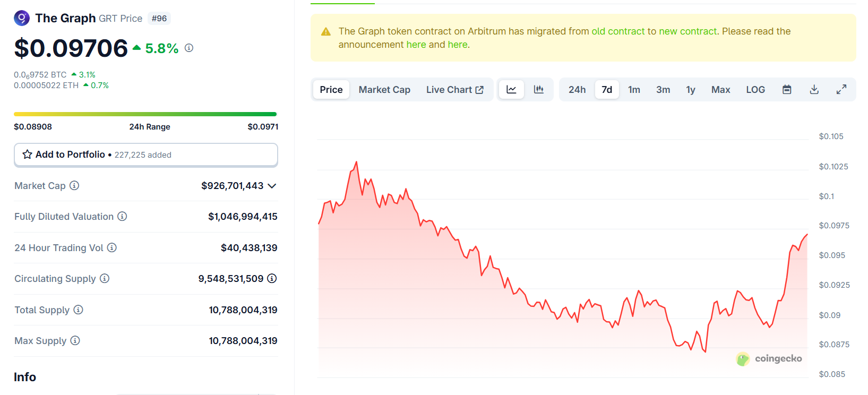Open Max Supply info icon
Screen dimensions: 868x395
click(x=75, y=340)
